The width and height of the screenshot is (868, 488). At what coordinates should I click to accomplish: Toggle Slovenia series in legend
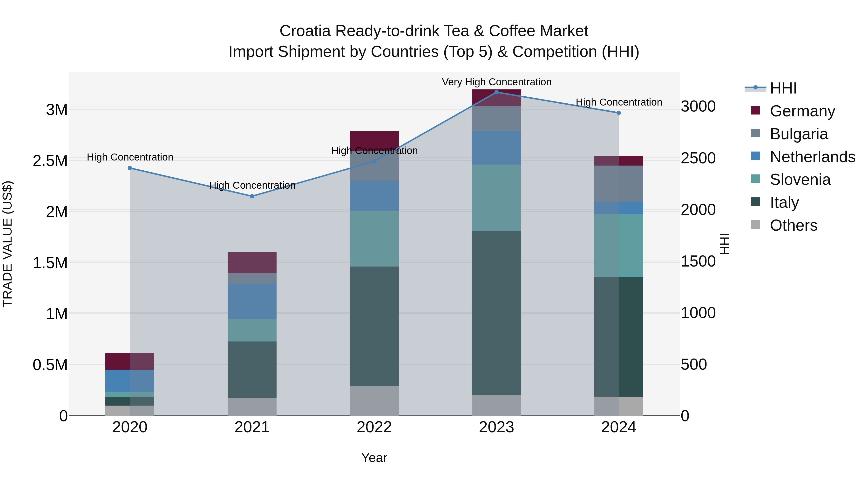tap(791, 179)
